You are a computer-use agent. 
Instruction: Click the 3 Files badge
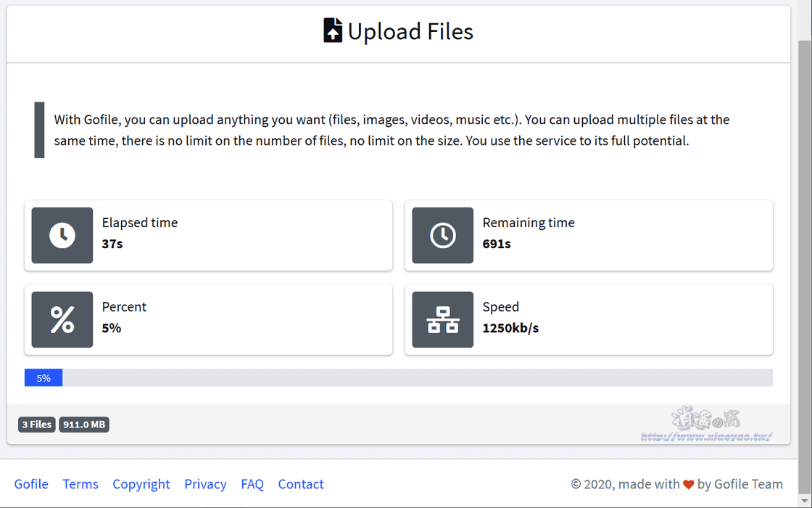[37, 425]
